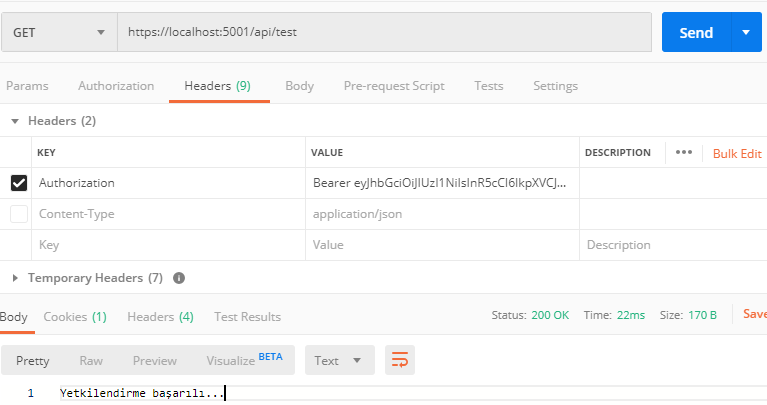The image size is (767, 405).
Task: Open the Pre-request Script tab
Action: (394, 86)
